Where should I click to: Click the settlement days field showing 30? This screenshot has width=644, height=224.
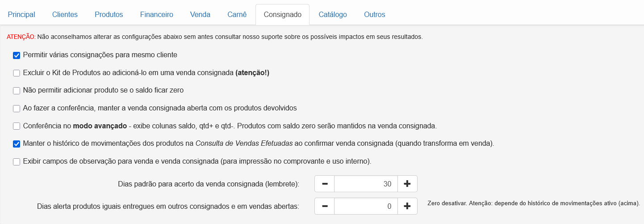[x=366, y=184]
